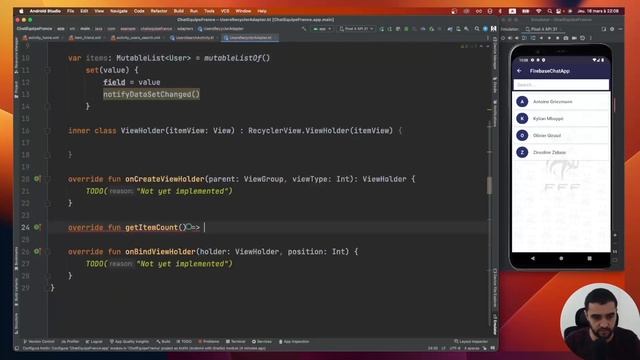Click onCreateViewHolder override gutter icon

pyautogui.click(x=37, y=179)
